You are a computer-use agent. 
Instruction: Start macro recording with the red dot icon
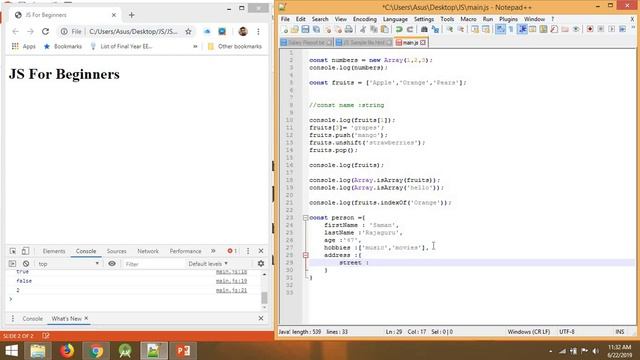coord(590,29)
